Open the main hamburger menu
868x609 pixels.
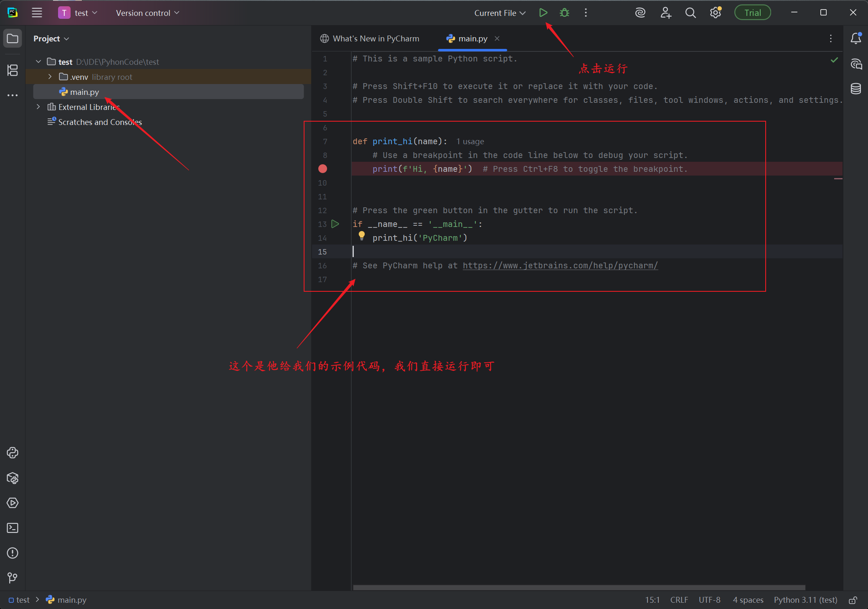37,13
